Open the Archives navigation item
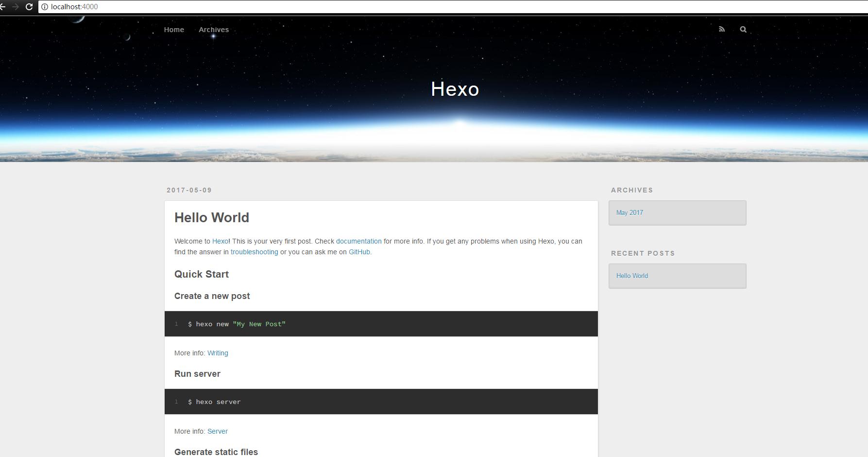Viewport: 868px width, 457px height. [x=214, y=30]
